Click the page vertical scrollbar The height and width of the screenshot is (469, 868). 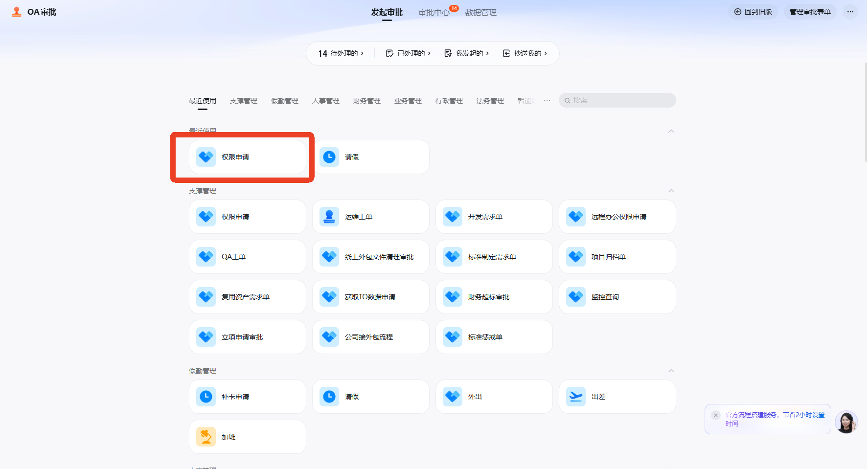point(866,112)
